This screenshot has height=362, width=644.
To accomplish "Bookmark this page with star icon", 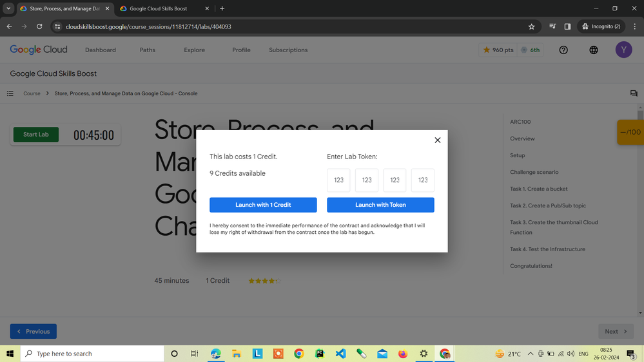I will (531, 26).
